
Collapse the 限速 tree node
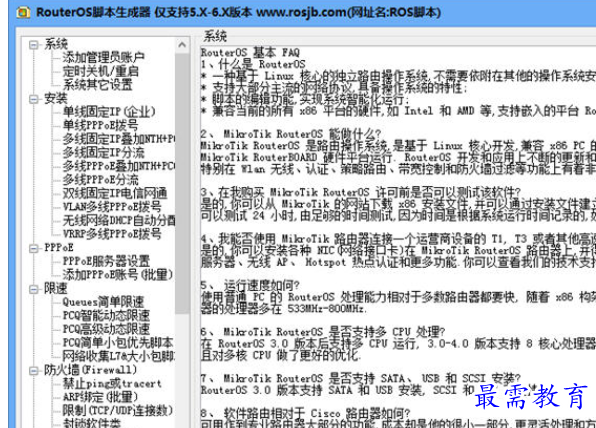[33, 289]
